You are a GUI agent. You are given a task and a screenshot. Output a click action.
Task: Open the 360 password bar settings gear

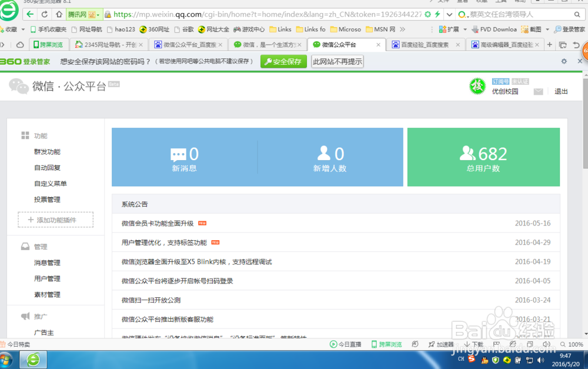point(564,61)
